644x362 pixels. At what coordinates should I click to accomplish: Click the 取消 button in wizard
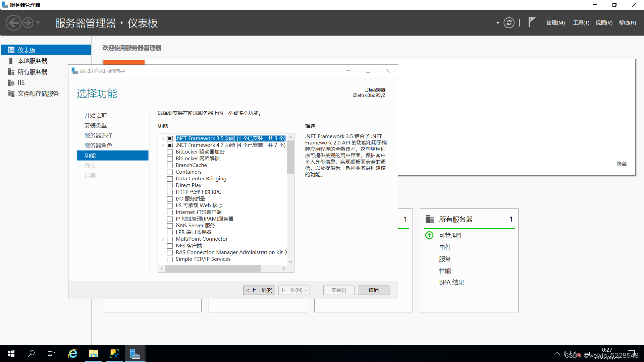click(x=374, y=290)
